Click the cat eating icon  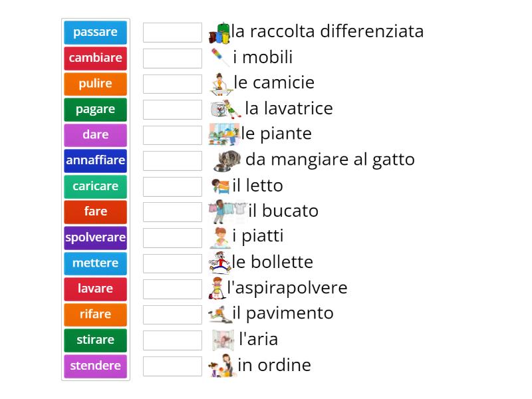tap(227, 160)
